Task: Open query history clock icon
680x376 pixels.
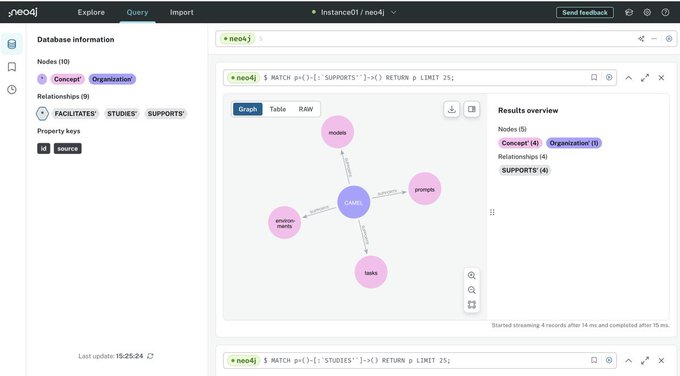Action: [12, 90]
